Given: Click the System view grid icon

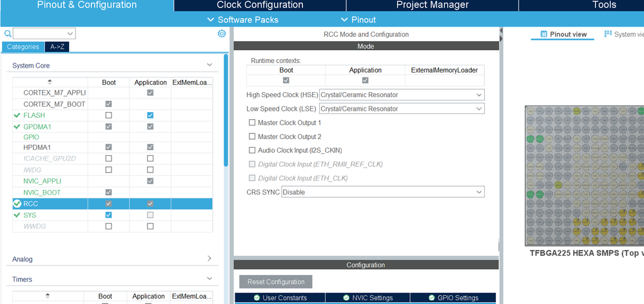Looking at the screenshot, I should (609, 34).
